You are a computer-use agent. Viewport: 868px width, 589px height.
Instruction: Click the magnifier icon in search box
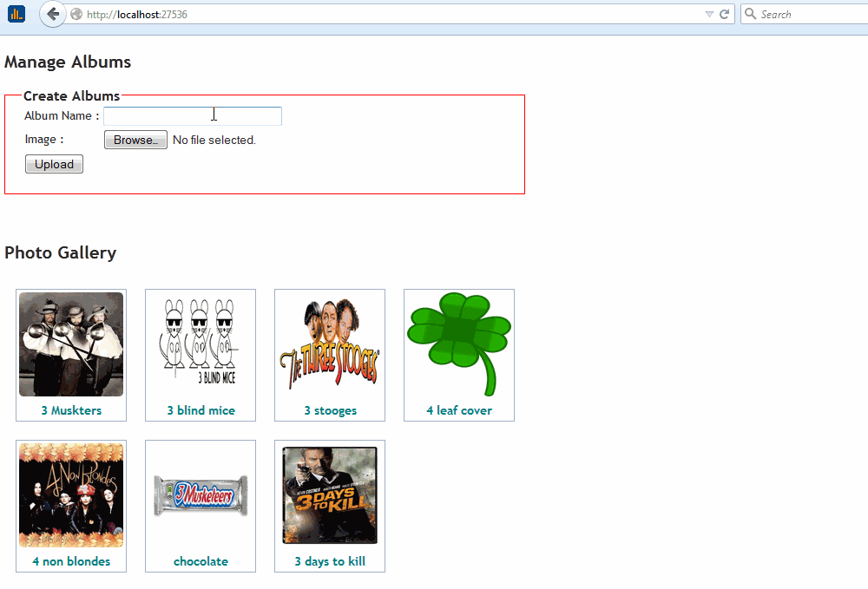[750, 14]
